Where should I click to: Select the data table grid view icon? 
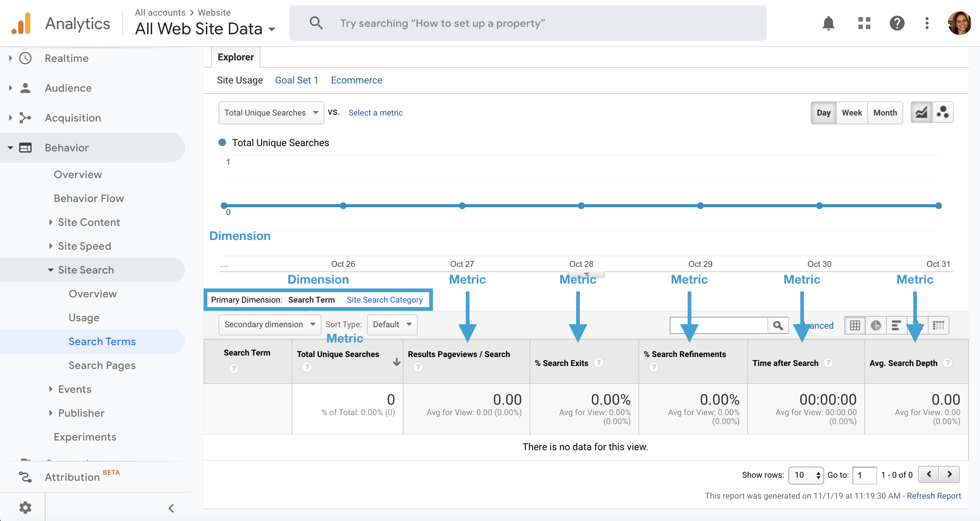pyautogui.click(x=855, y=325)
